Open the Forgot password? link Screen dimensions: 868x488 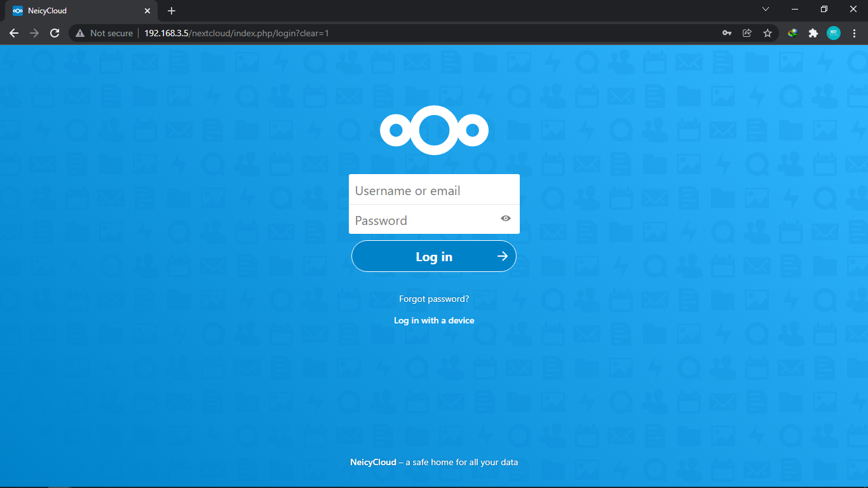(434, 299)
